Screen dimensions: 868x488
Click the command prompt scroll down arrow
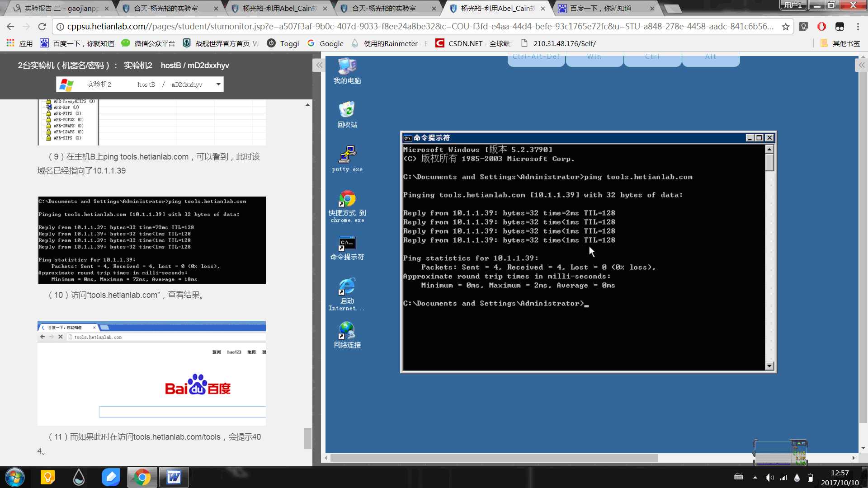click(769, 366)
